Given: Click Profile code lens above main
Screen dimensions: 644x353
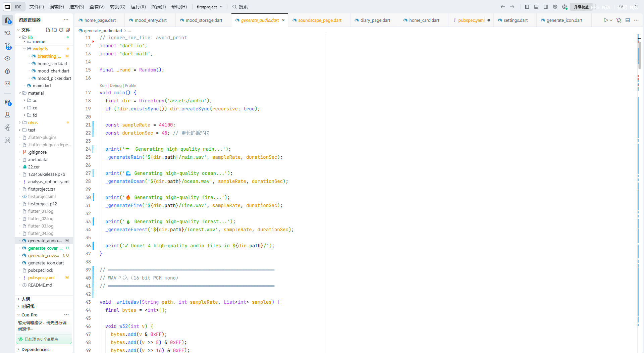Looking at the screenshot, I should tap(130, 86).
